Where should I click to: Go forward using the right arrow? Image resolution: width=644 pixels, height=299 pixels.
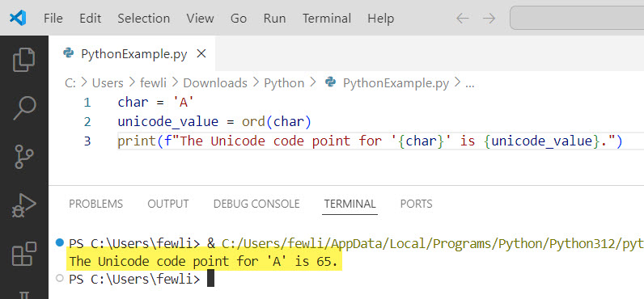tap(489, 19)
